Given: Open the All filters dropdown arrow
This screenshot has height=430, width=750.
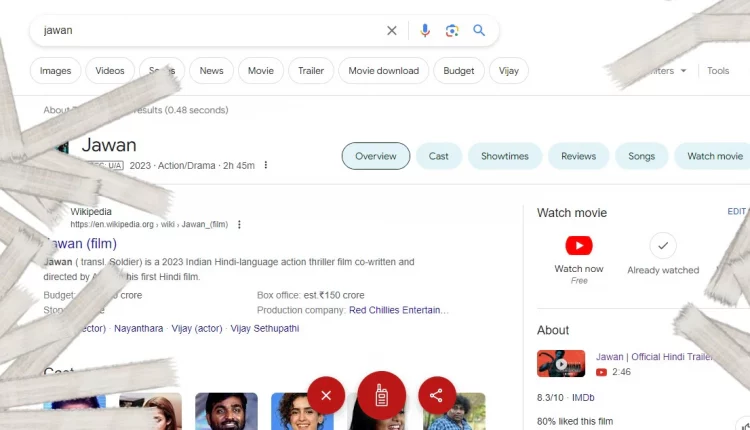Looking at the screenshot, I should (684, 71).
